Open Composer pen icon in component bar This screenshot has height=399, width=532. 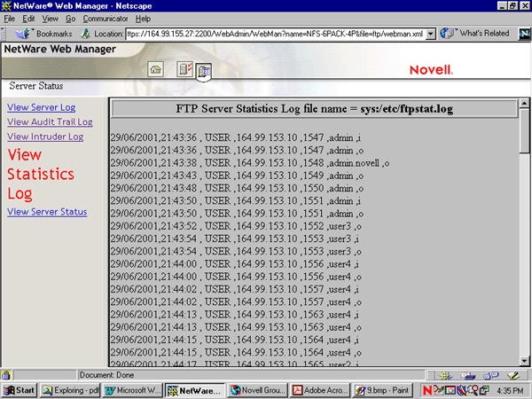click(x=513, y=375)
